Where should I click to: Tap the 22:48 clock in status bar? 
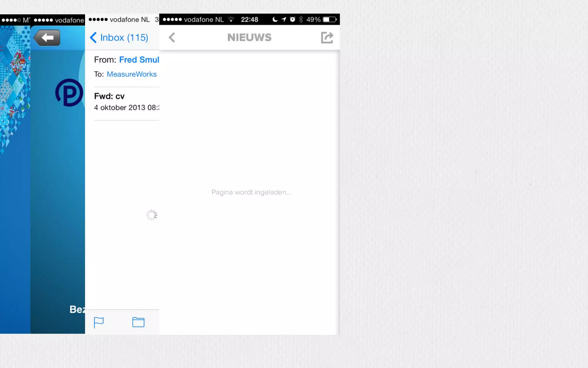[x=249, y=20]
